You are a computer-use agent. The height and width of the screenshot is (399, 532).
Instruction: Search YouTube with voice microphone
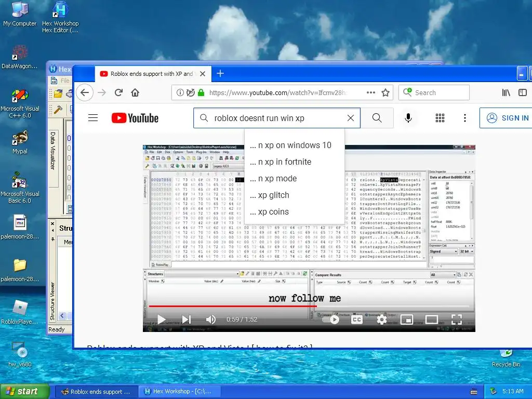[x=408, y=118]
